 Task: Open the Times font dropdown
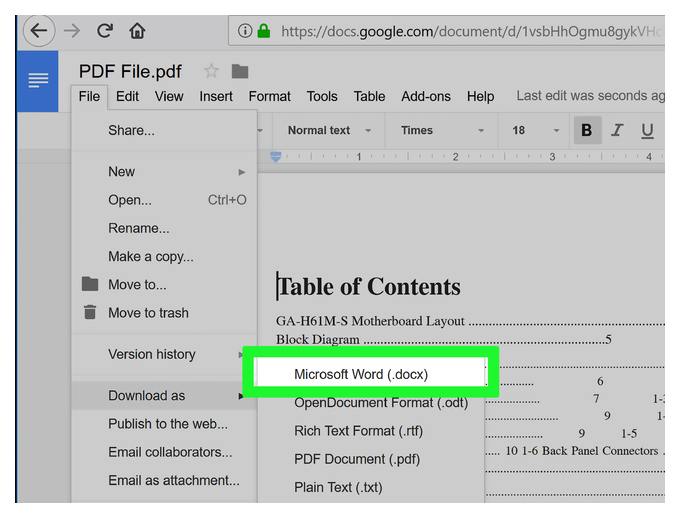[x=442, y=131]
